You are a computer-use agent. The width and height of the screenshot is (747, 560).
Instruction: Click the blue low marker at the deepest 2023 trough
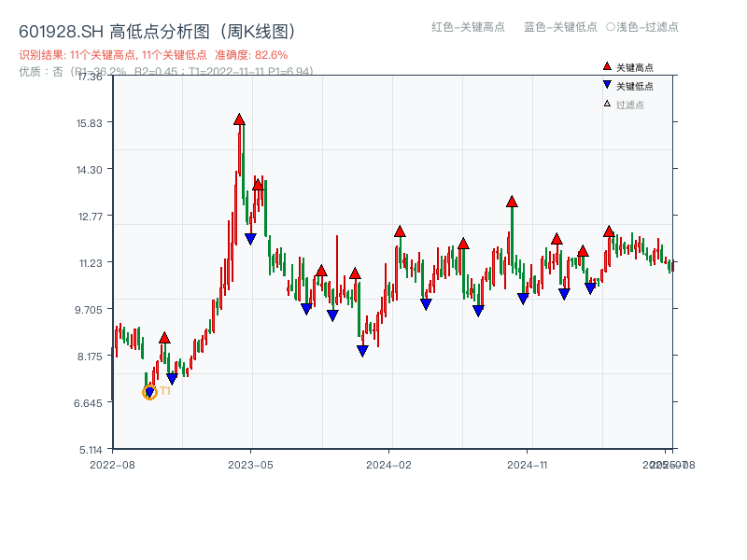362,349
